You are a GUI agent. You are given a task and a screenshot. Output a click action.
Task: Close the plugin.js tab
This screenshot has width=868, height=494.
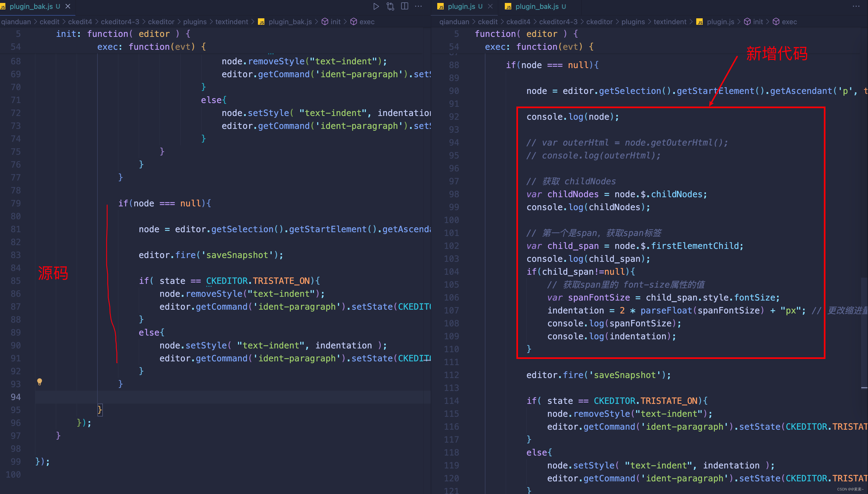[490, 6]
